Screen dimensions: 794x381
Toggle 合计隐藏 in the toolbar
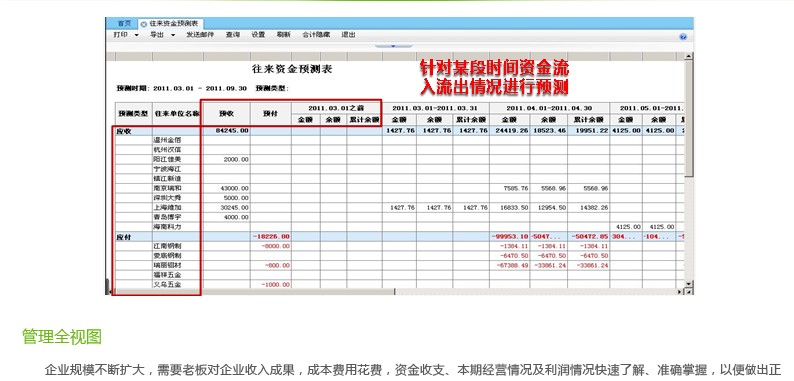[x=316, y=35]
